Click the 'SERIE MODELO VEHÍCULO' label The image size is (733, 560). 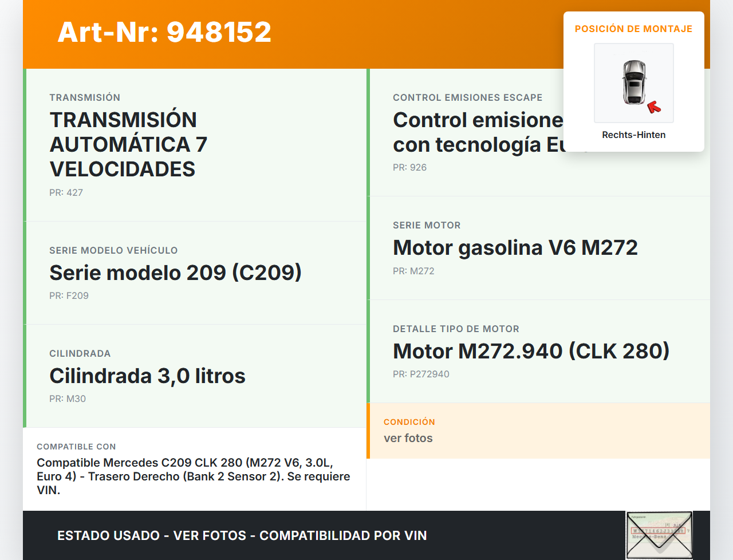coord(113,250)
